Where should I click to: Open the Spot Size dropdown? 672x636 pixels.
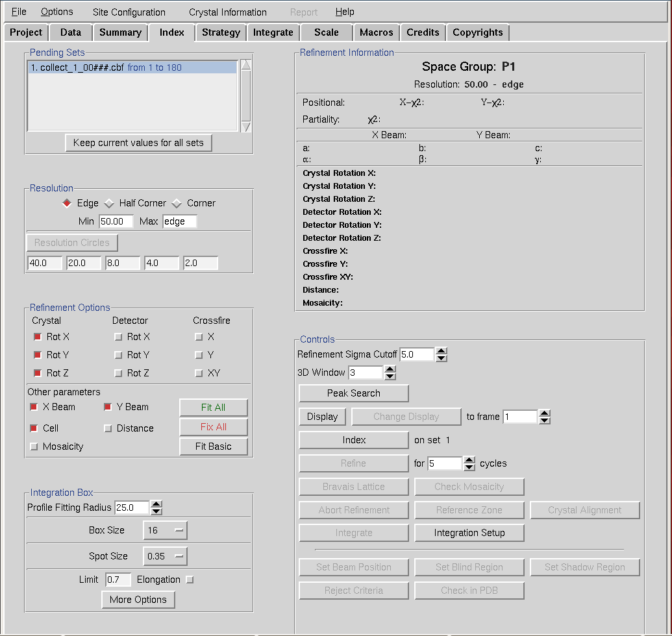point(165,556)
